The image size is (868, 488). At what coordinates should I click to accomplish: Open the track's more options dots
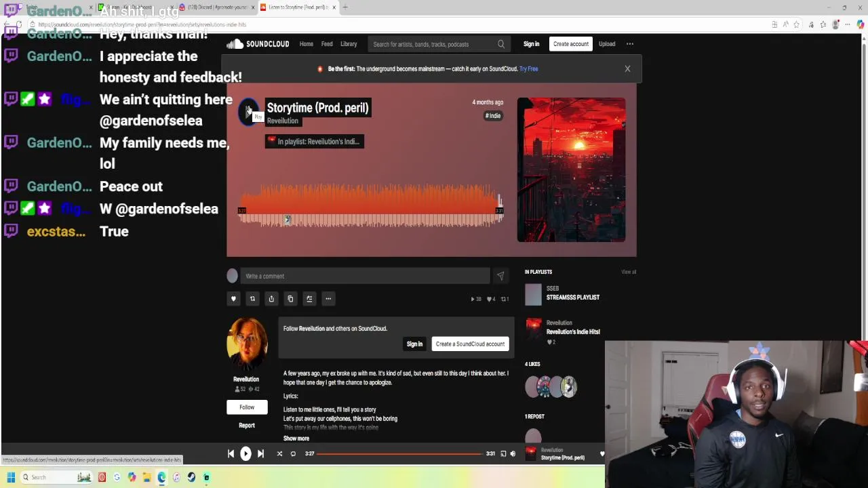point(328,299)
